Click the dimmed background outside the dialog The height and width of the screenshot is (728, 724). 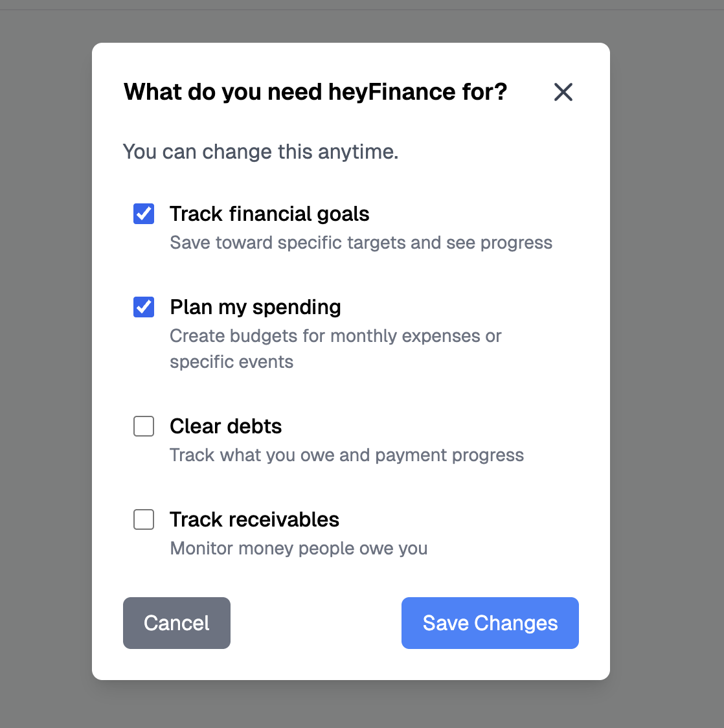(x=39, y=363)
